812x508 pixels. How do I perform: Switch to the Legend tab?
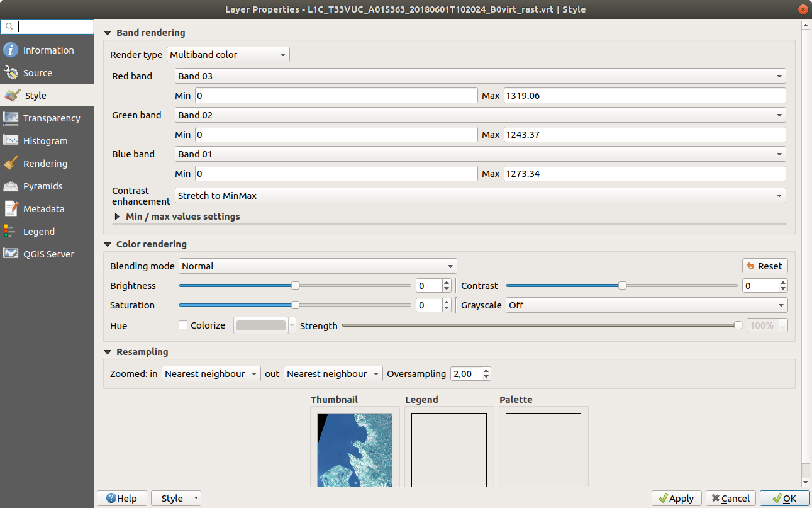38,232
